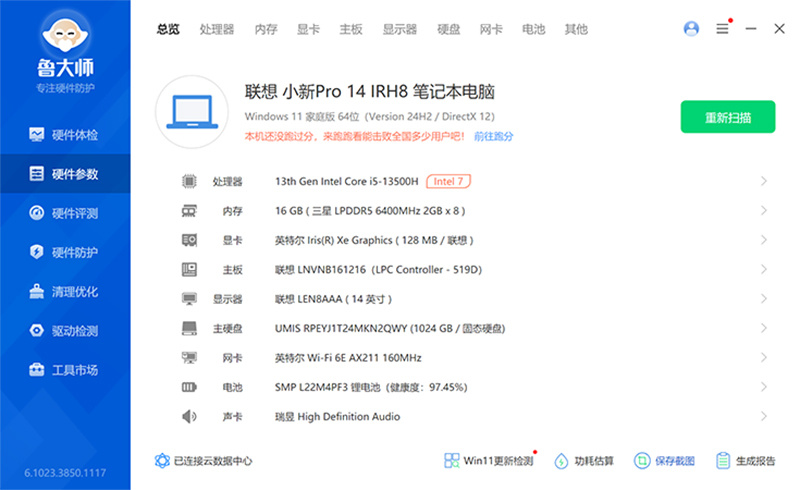
Task: Expand the 内存 row chevron
Action: 764,211
